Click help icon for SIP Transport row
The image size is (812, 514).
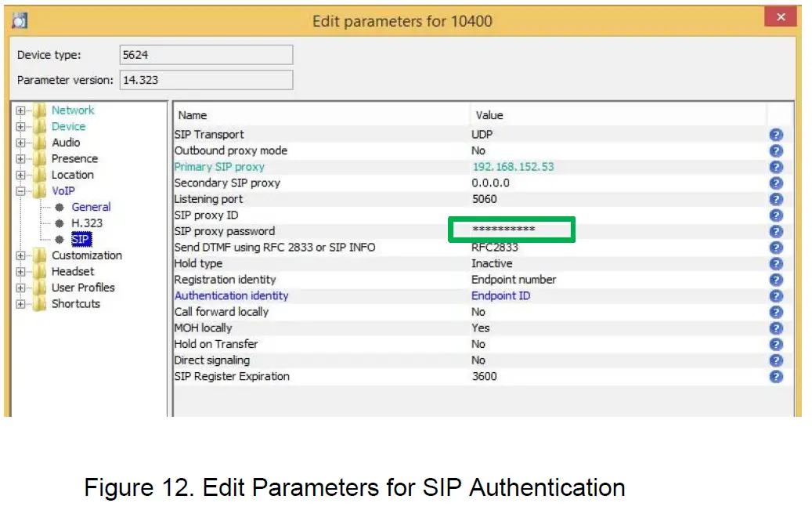(776, 135)
